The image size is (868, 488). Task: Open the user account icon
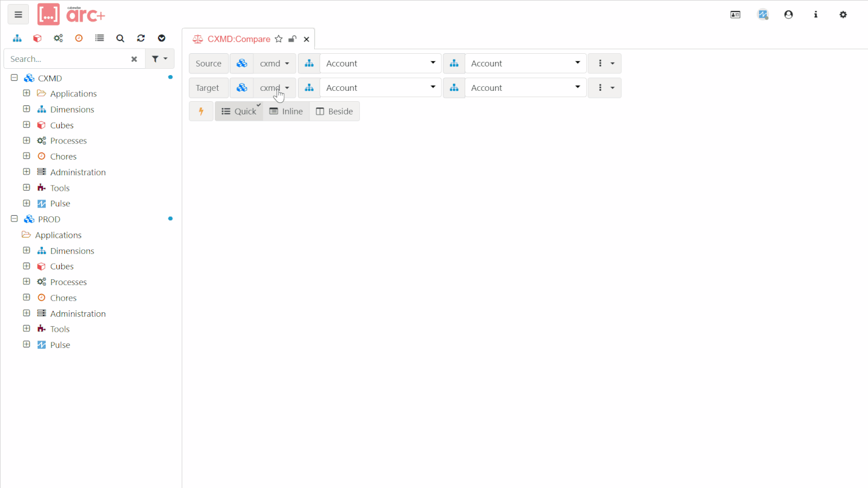pyautogui.click(x=788, y=14)
